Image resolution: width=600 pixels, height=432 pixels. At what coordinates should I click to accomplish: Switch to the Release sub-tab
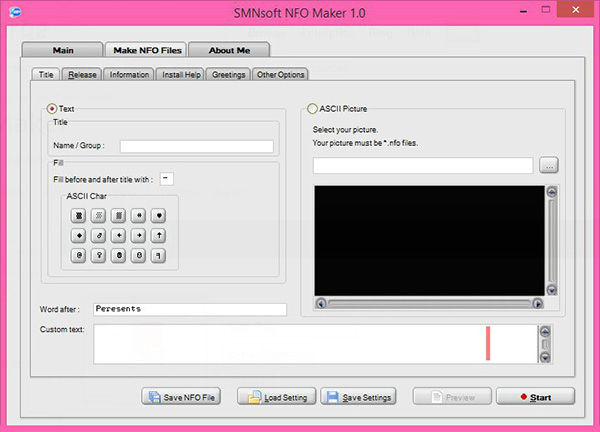(82, 74)
